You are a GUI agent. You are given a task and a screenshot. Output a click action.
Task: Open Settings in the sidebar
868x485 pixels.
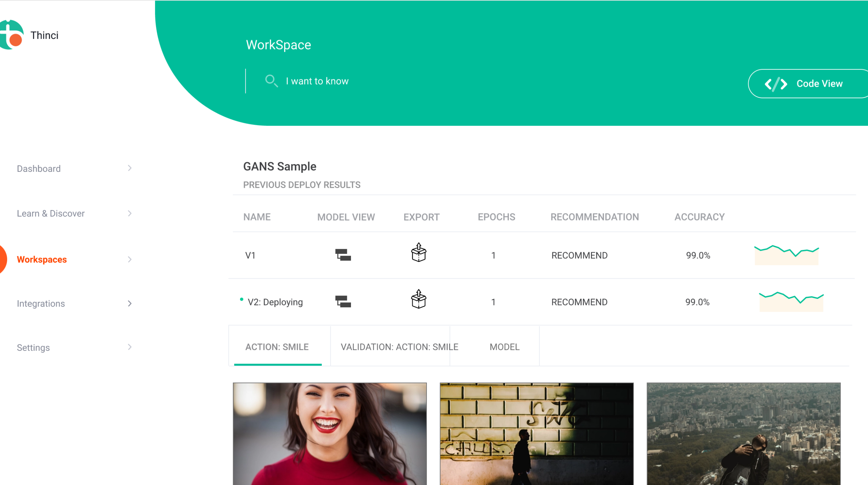[33, 348]
